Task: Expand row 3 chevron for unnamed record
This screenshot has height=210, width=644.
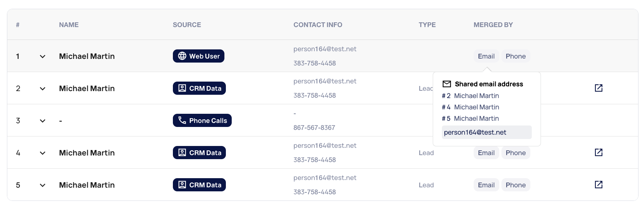Action: 42,121
